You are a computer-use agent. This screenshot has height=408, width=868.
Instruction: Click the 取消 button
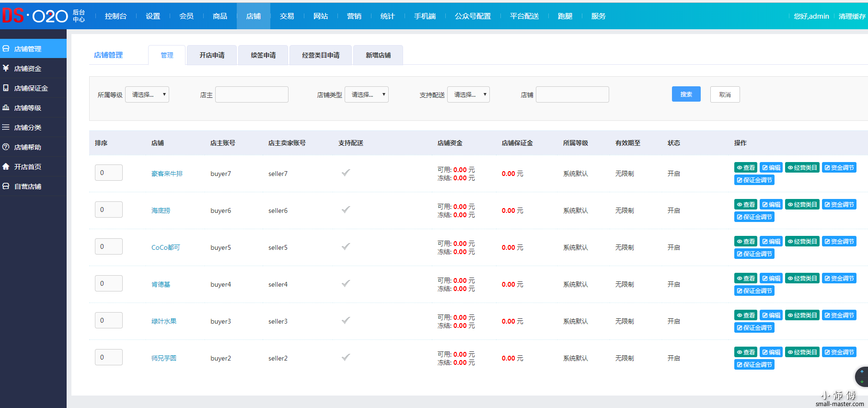tap(725, 94)
